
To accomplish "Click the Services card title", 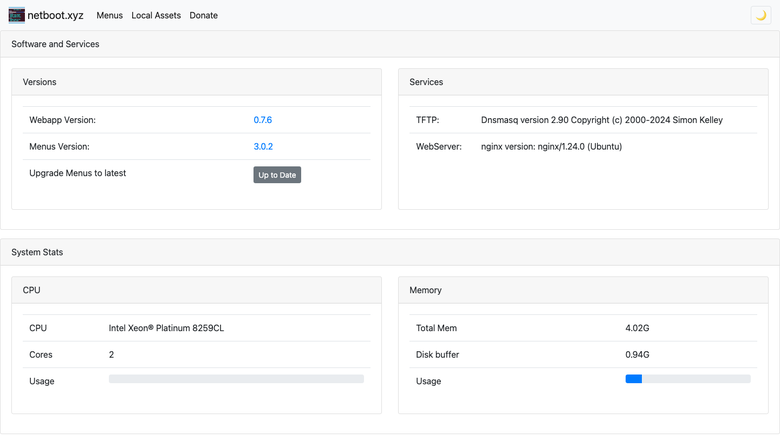I will coord(426,82).
